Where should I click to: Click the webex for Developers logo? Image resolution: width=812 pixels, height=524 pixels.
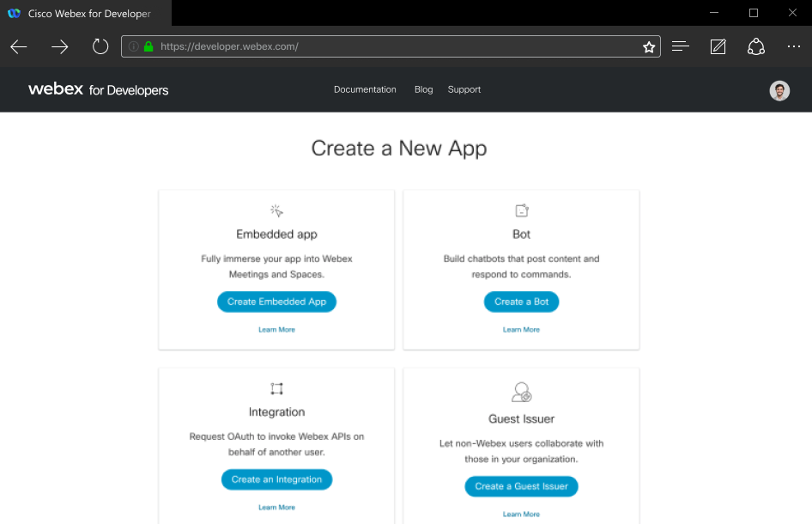99,89
